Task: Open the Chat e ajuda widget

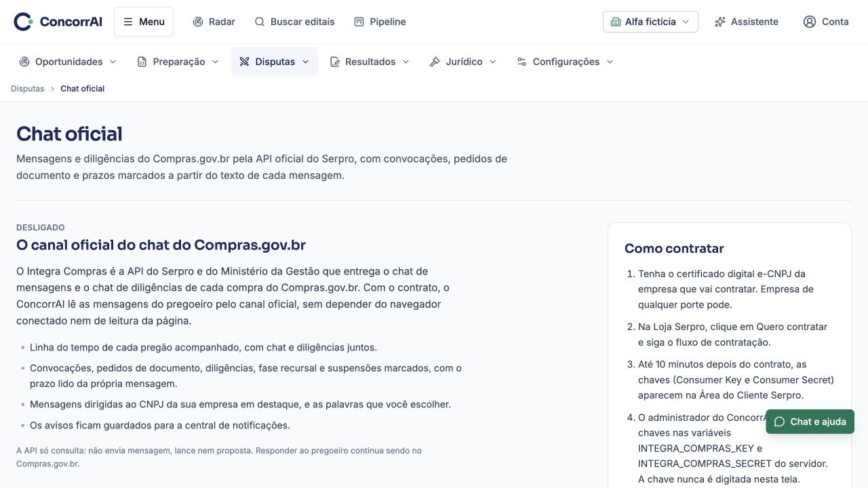Action: coord(810,422)
